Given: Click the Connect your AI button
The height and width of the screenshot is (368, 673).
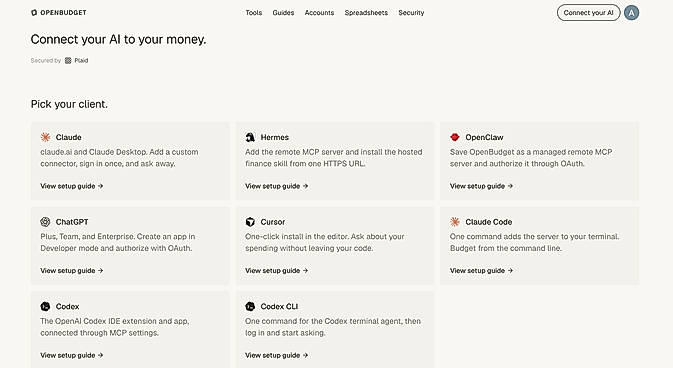Looking at the screenshot, I should pyautogui.click(x=588, y=13).
